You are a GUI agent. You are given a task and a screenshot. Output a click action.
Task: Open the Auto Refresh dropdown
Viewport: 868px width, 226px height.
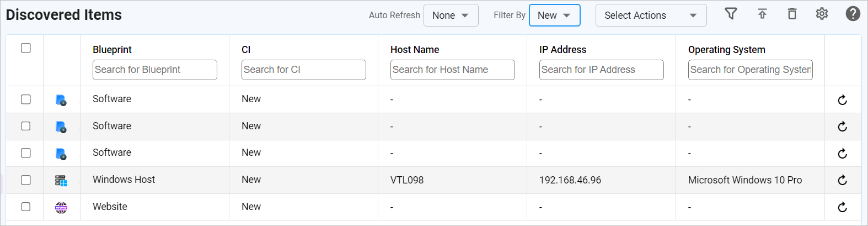coord(451,15)
